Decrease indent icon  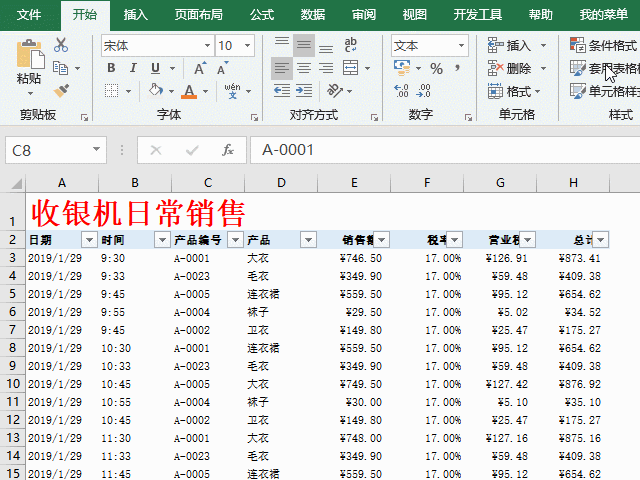click(282, 90)
